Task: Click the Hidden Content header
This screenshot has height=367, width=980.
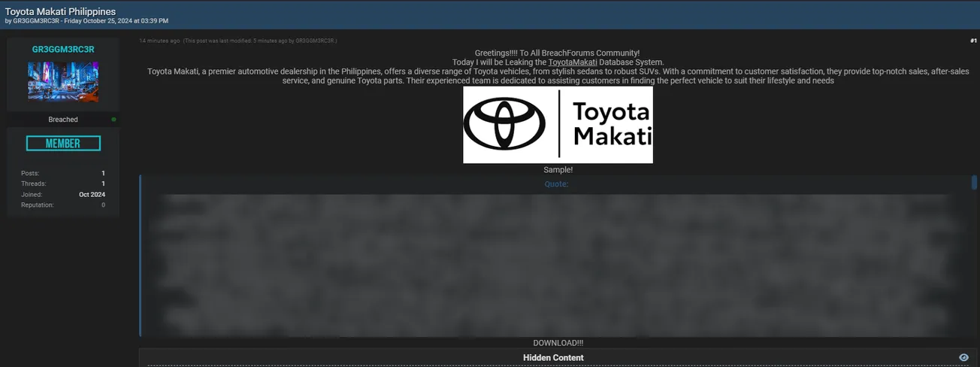Action: (x=553, y=358)
